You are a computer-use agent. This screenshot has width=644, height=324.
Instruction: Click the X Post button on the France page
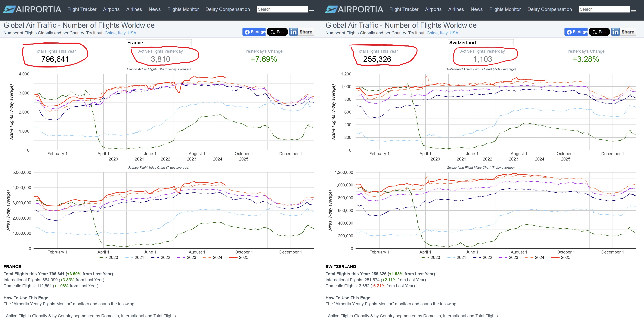277,32
